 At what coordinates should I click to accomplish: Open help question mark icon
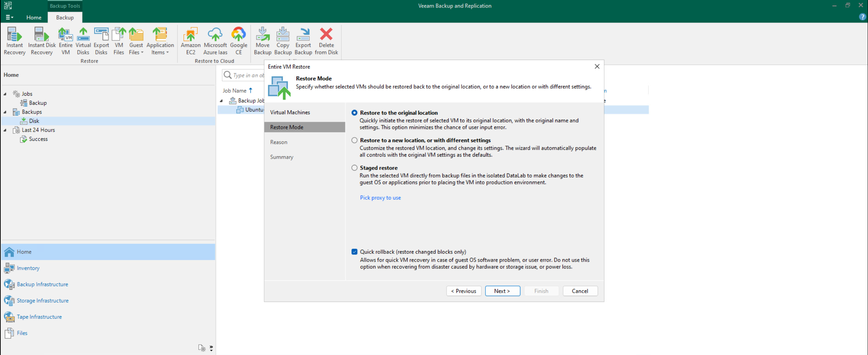pos(862,17)
